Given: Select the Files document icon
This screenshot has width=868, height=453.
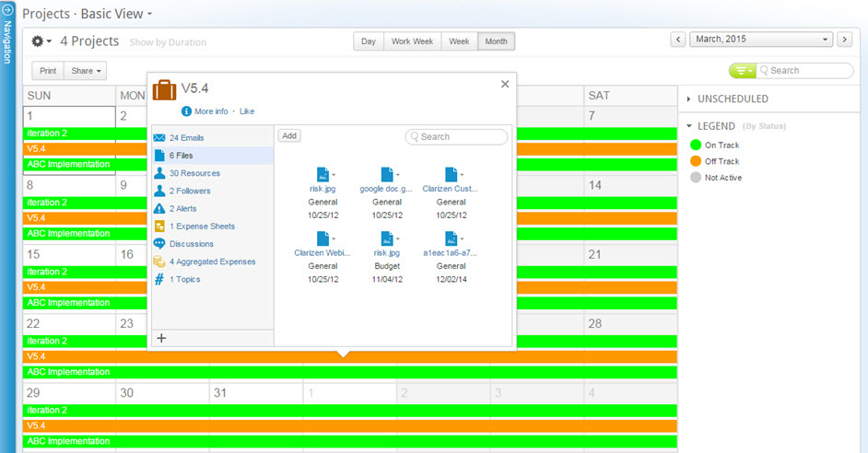Looking at the screenshot, I should pos(159,156).
